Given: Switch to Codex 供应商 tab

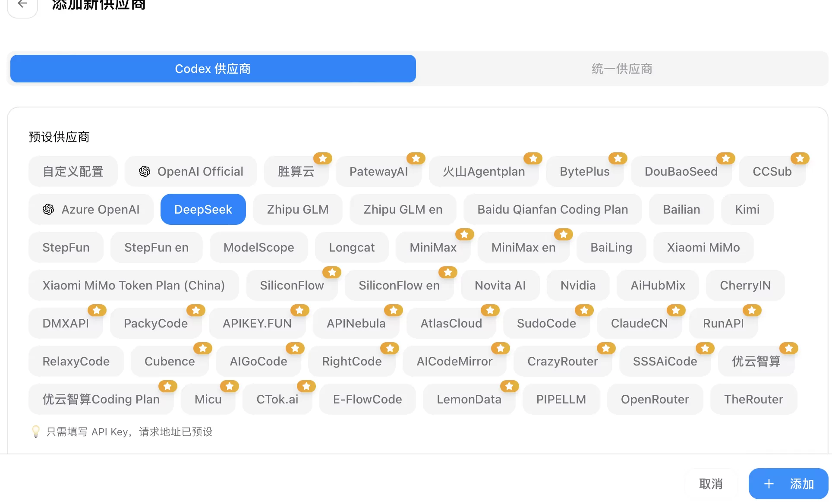Looking at the screenshot, I should [x=213, y=69].
